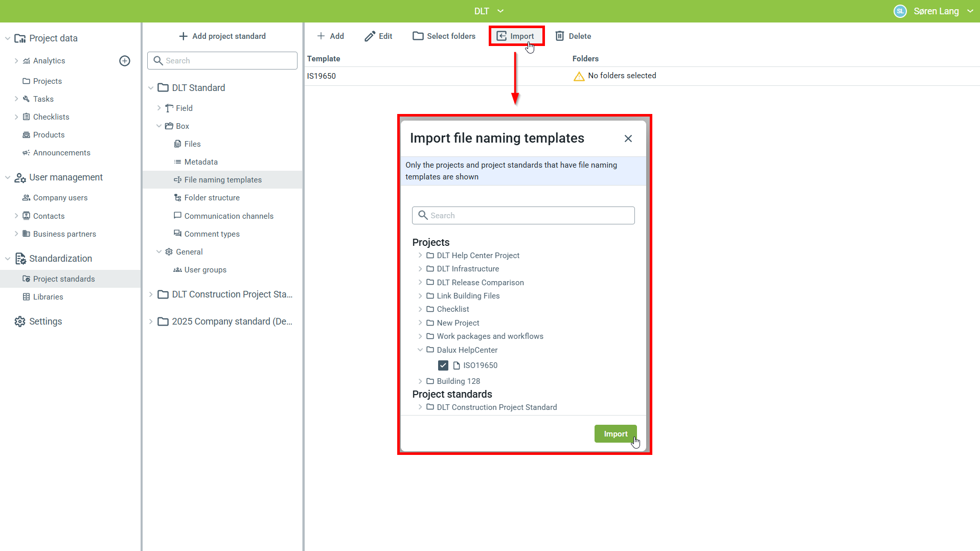The height and width of the screenshot is (551, 980).
Task: Close the Import file naming templates dialog
Action: (x=628, y=139)
